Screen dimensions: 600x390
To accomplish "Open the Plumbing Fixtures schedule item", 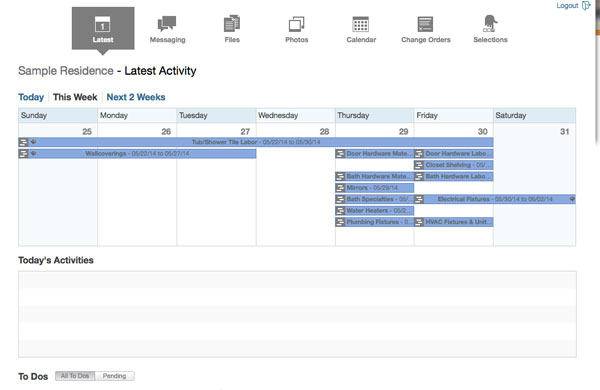I will click(x=375, y=222).
